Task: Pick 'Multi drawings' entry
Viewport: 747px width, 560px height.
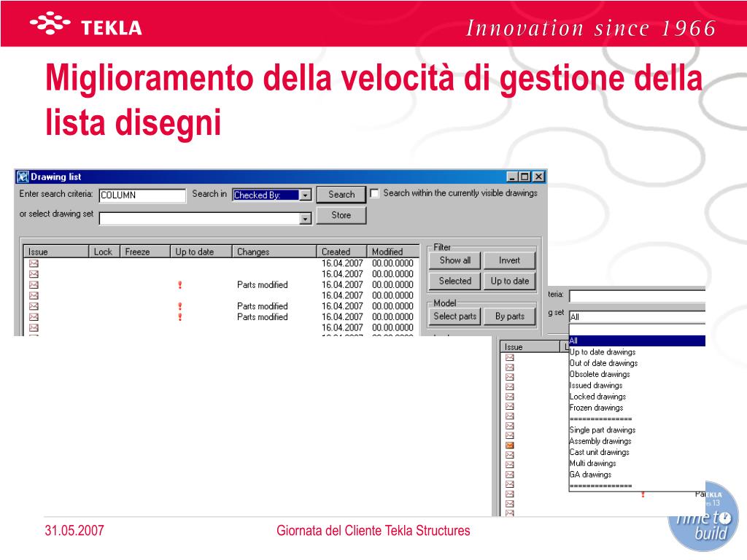Action: 592,463
